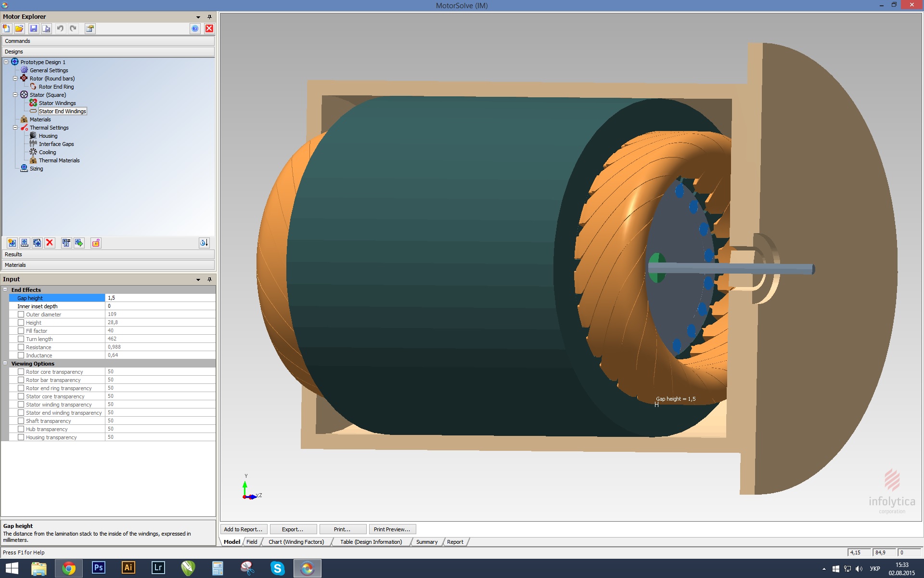Open help with the blue question icon
Screen dimensions: 924x578
(x=195, y=28)
